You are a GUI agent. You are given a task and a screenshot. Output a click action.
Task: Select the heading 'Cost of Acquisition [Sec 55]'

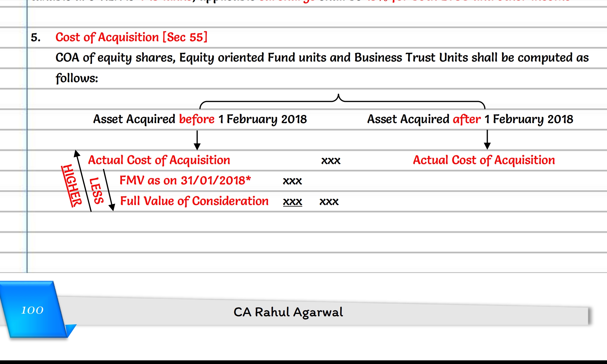[x=131, y=37]
